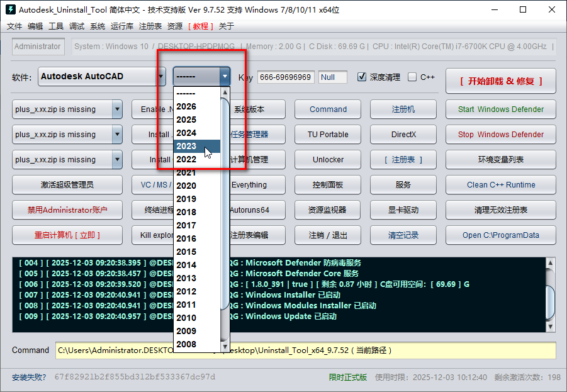Image resolution: width=567 pixels, height=392 pixels.
Task: Open 控制面板
Action: pyautogui.click(x=328, y=185)
